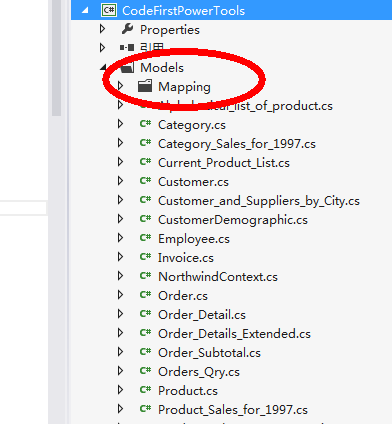Click the C# icon for CustomerDemographic.cs
The image size is (392, 424).
click(x=145, y=219)
